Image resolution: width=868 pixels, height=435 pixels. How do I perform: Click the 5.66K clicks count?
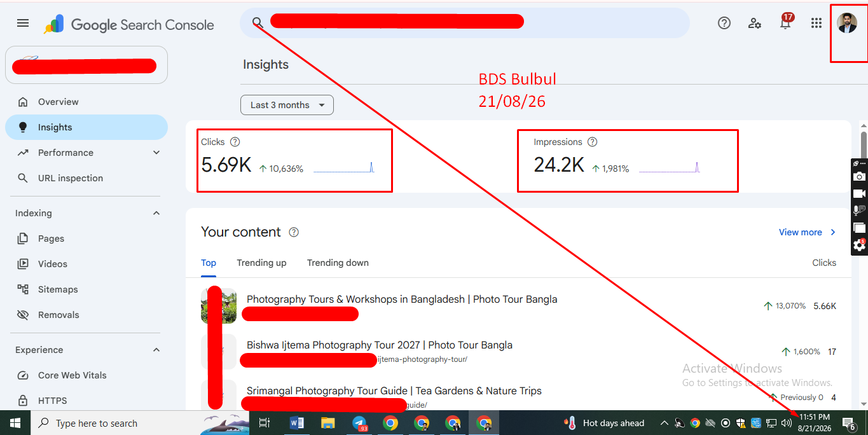[x=825, y=306]
